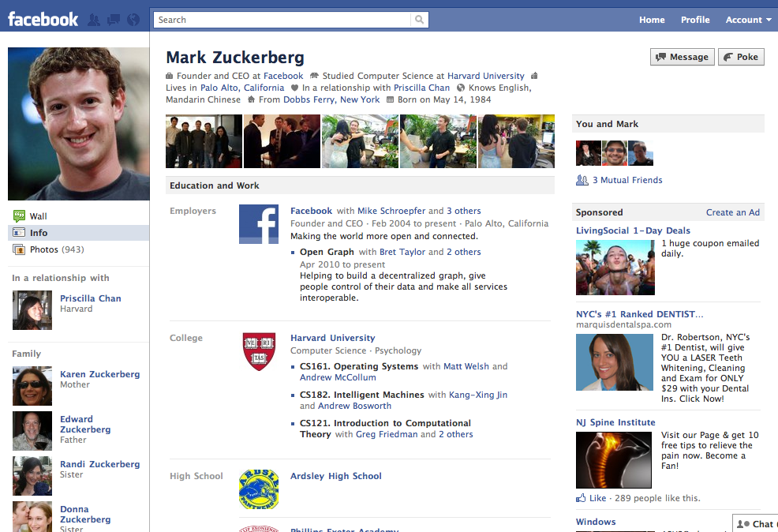The image size is (778, 532).
Task: Click the Create an Ad link
Action: [x=732, y=212]
